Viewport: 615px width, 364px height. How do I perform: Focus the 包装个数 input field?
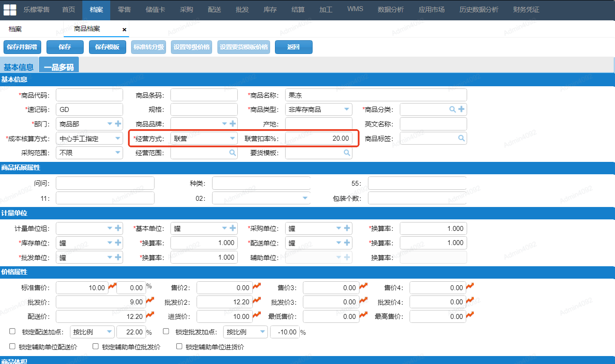pos(417,198)
